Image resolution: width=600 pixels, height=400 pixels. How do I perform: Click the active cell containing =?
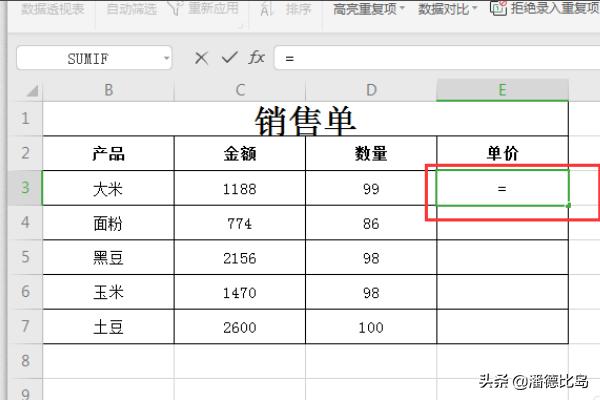(502, 188)
